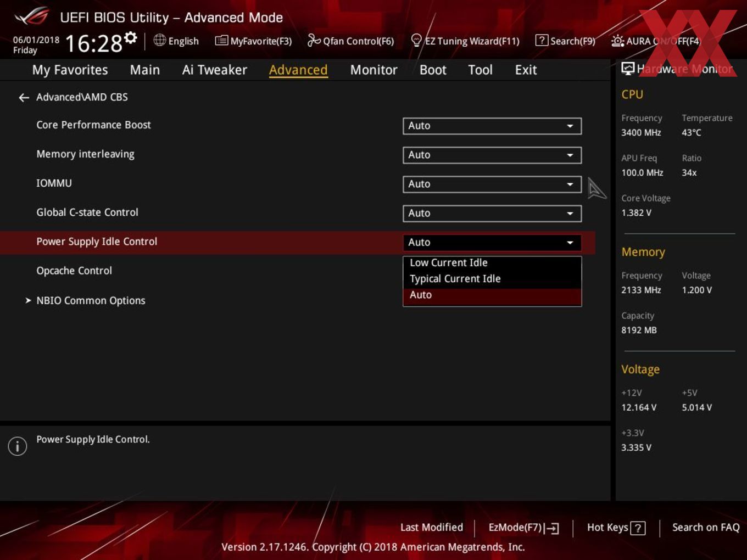Open the IOMMU dropdown
The width and height of the screenshot is (747, 560).
pyautogui.click(x=492, y=184)
